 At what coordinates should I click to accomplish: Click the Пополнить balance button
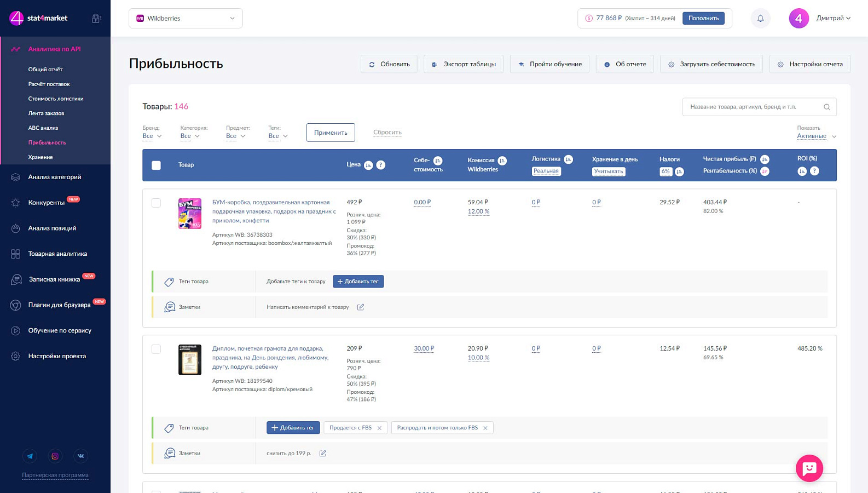(x=703, y=18)
